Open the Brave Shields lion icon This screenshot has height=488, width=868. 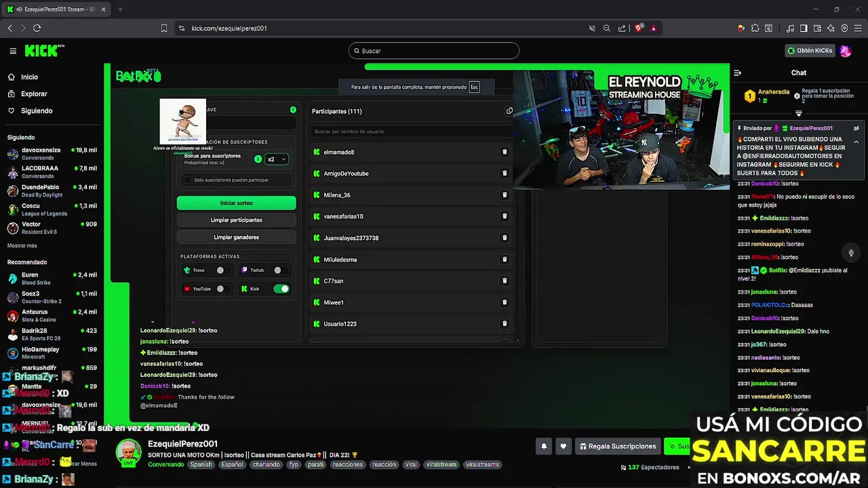pyautogui.click(x=639, y=28)
